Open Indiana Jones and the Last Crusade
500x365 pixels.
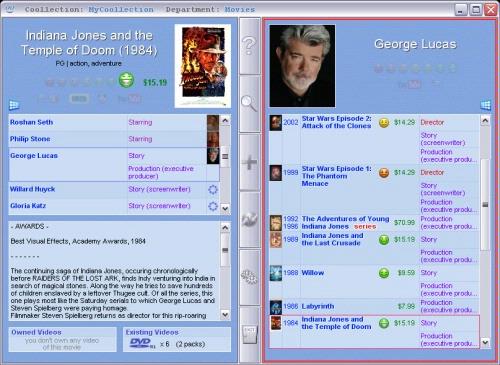coord(332,239)
